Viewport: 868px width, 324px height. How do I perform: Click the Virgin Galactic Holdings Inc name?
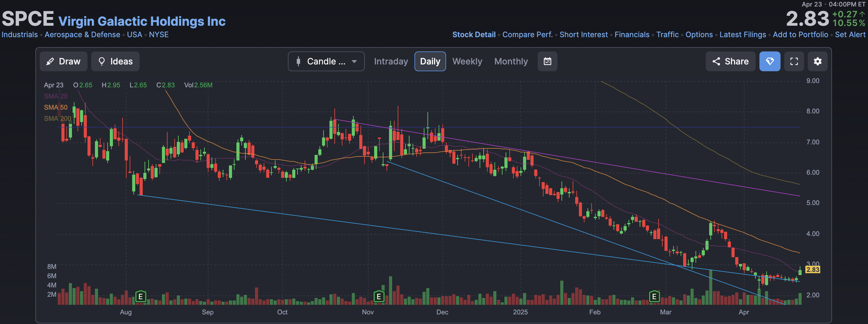pyautogui.click(x=142, y=21)
